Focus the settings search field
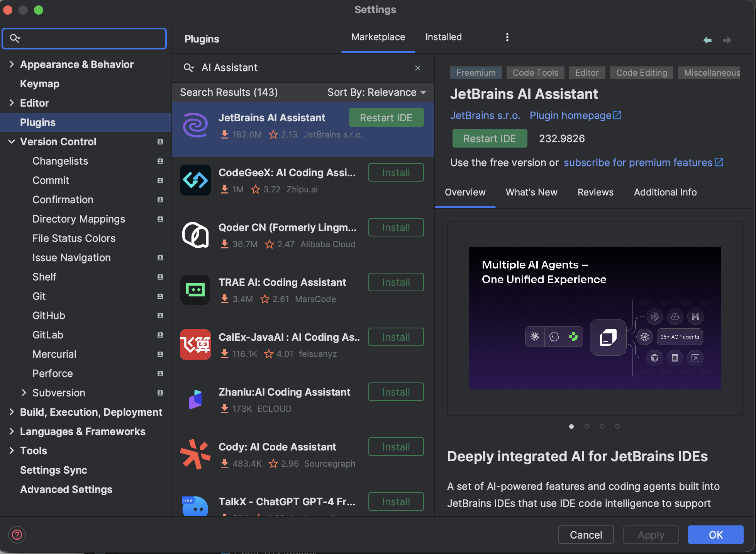The height and width of the screenshot is (554, 756). pyautogui.click(x=84, y=39)
